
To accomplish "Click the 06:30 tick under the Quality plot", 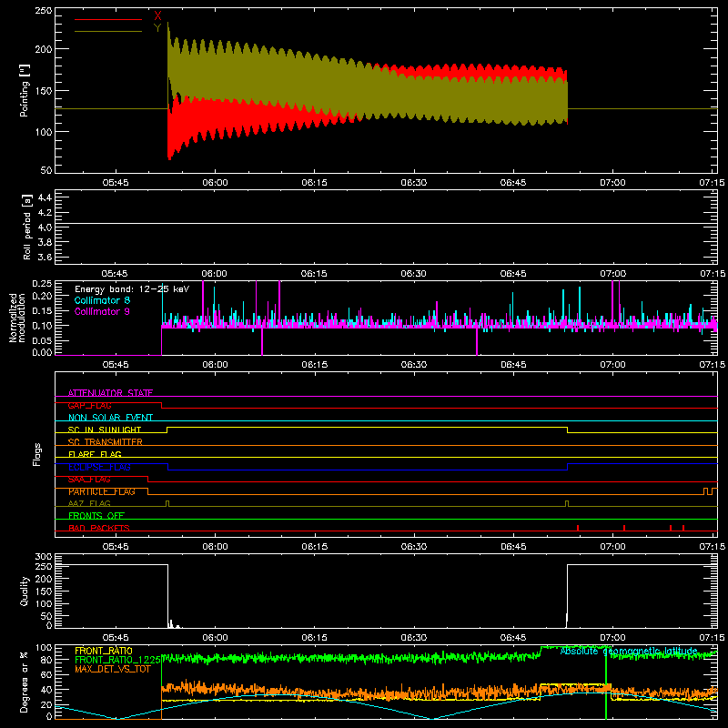I will tap(414, 638).
